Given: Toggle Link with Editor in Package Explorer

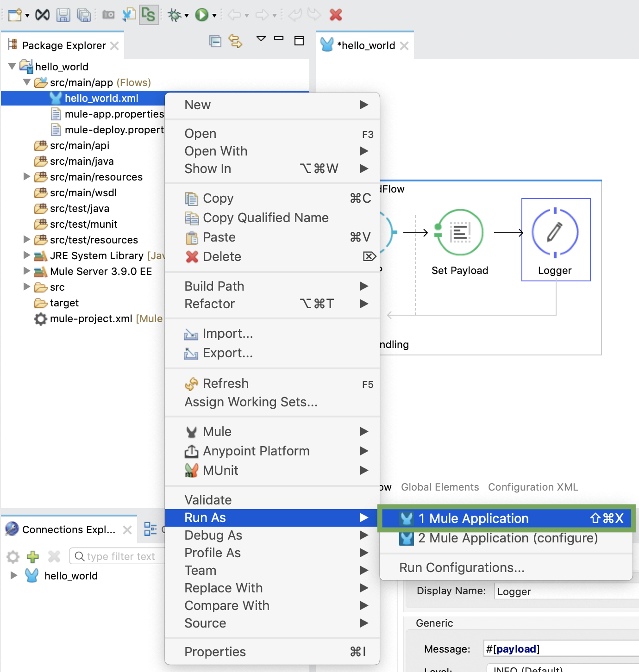Looking at the screenshot, I should [x=235, y=41].
